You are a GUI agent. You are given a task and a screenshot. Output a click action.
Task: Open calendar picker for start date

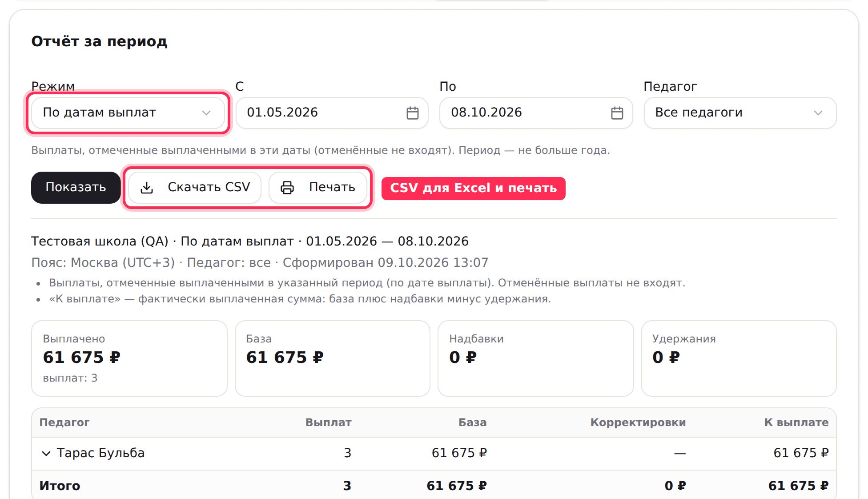pyautogui.click(x=412, y=113)
